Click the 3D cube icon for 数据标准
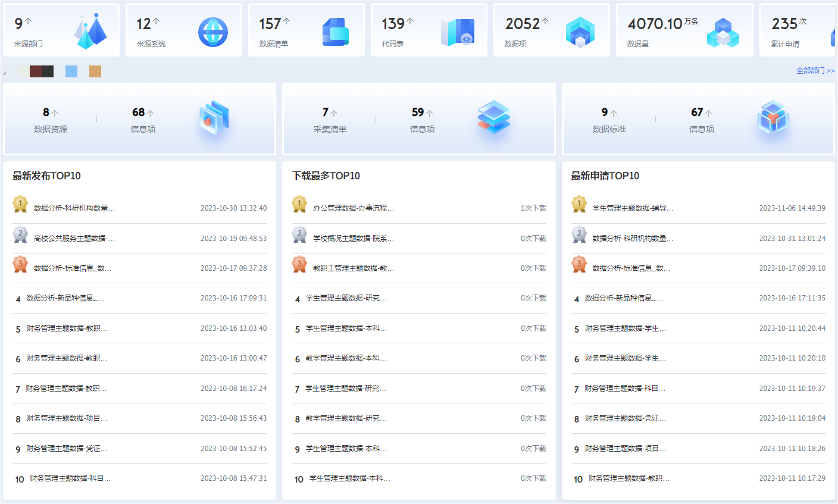 [773, 117]
